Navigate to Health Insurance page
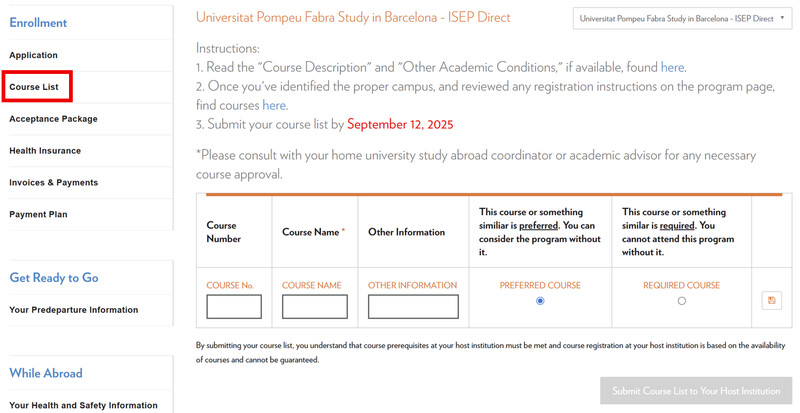 (x=45, y=151)
